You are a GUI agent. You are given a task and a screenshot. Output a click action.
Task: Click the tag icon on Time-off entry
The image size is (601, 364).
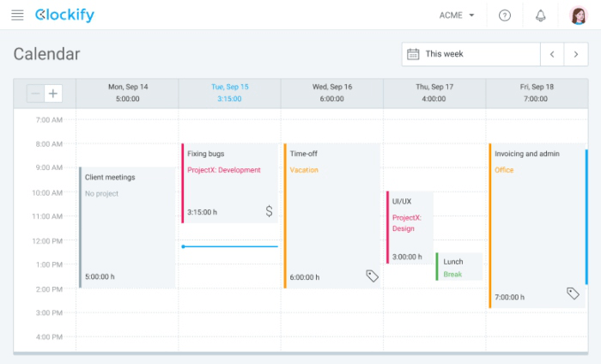tap(372, 276)
